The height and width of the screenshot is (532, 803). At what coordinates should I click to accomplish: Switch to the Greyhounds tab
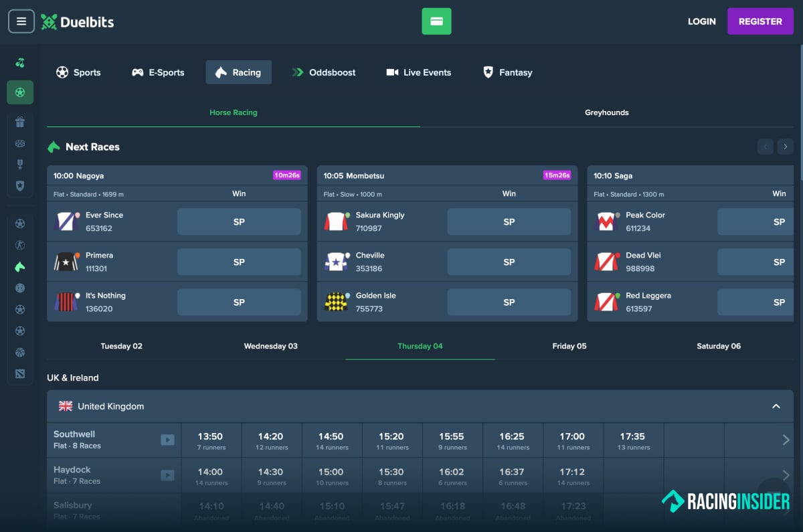point(607,112)
